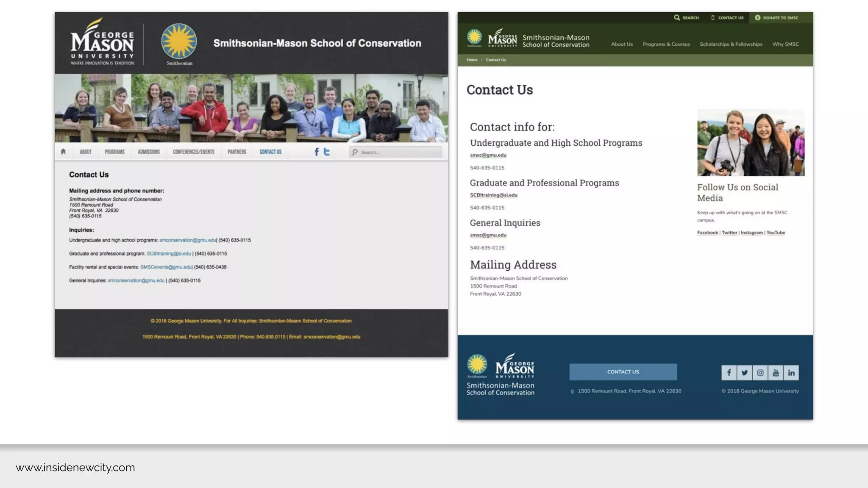Click the two students photo thumbnail

pyautogui.click(x=751, y=142)
